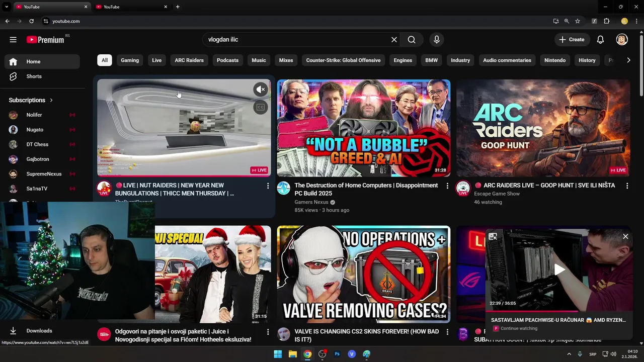Open DT Chess channel subscription
The image size is (644, 362).
point(42,144)
